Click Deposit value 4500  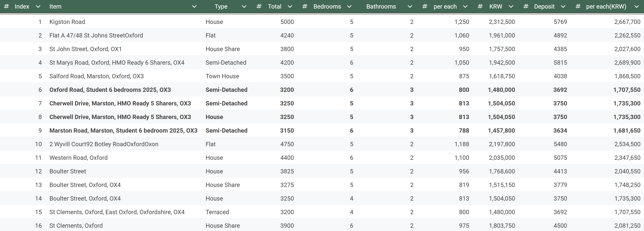[560, 226]
